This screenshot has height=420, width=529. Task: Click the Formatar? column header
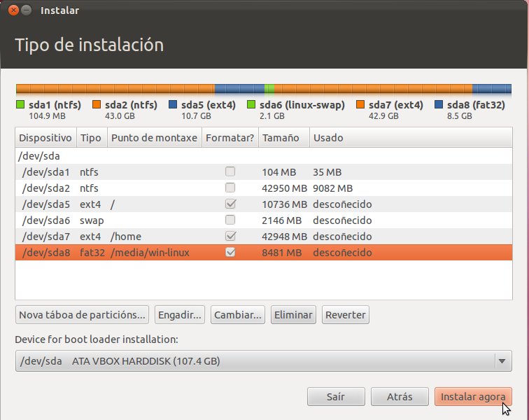point(230,137)
